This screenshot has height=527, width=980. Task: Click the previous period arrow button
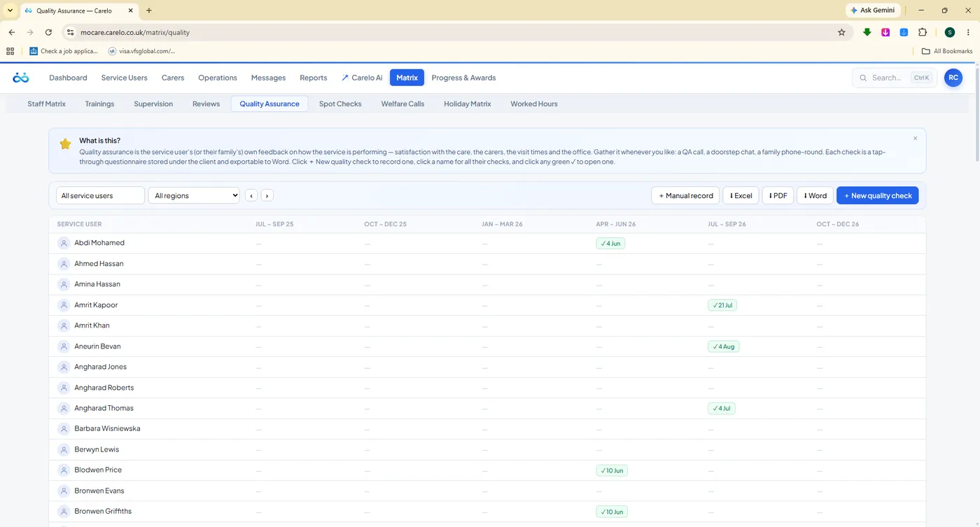pyautogui.click(x=251, y=196)
